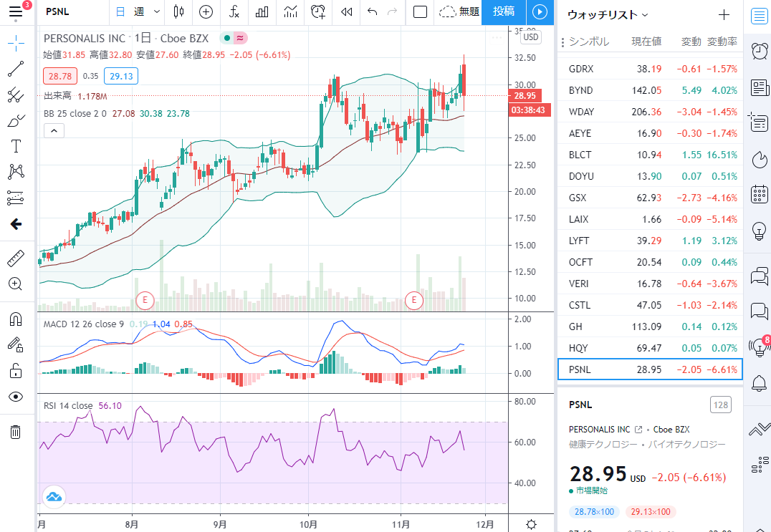The width and height of the screenshot is (771, 532).
Task: Click the 29.13 buy price button
Action: pos(121,76)
